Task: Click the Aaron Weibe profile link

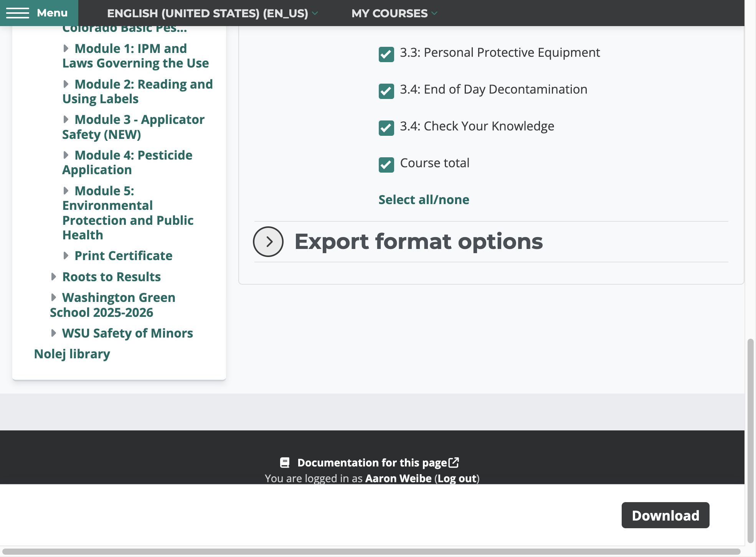Action: click(x=398, y=478)
